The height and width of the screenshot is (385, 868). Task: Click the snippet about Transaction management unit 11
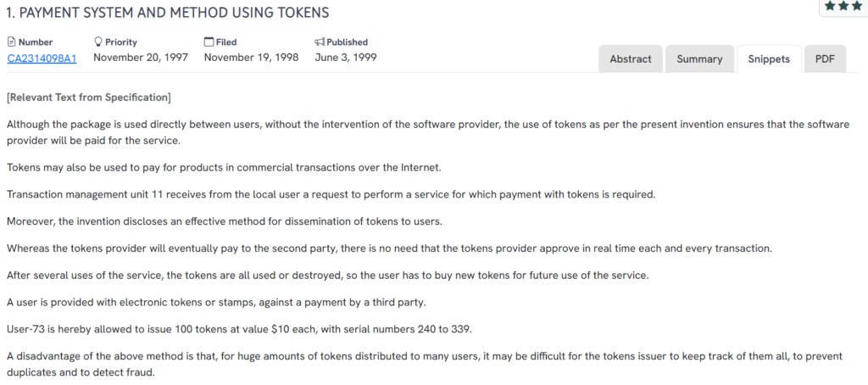click(331, 194)
